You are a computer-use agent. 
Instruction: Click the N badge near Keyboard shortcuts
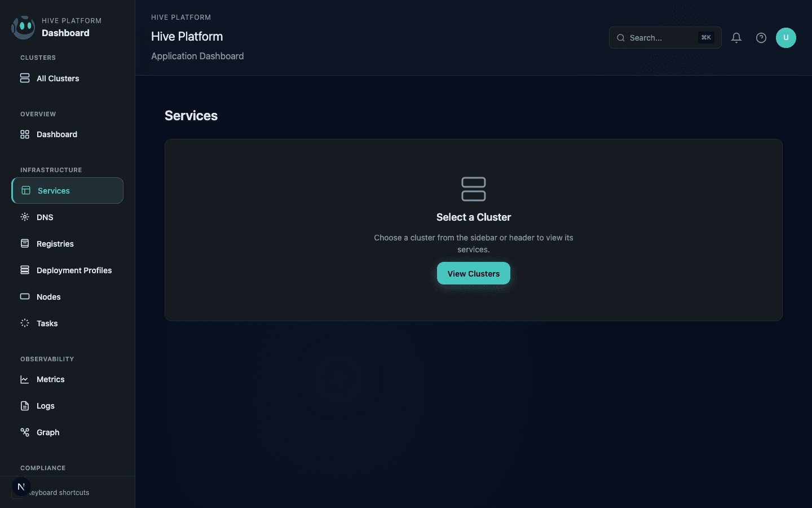[x=20, y=486]
